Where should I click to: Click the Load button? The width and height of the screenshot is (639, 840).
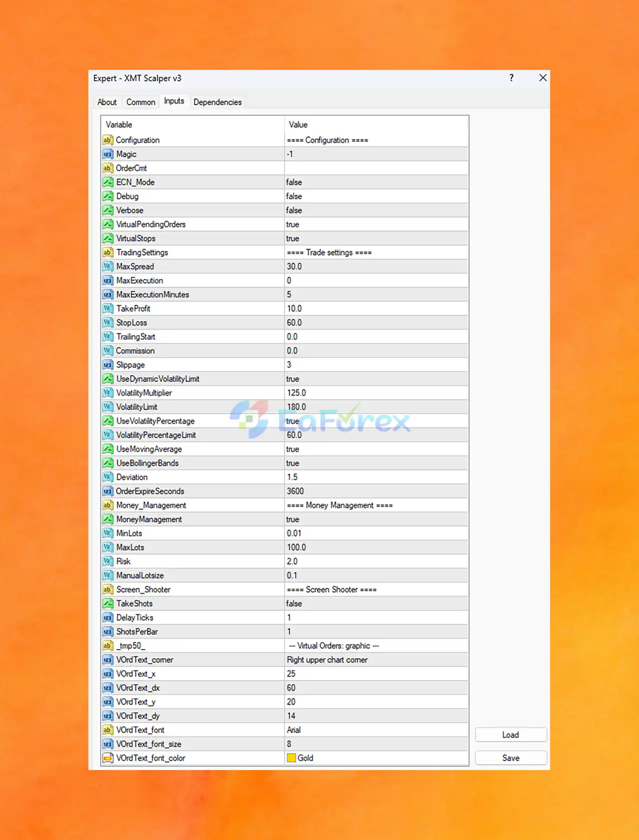coord(511,735)
